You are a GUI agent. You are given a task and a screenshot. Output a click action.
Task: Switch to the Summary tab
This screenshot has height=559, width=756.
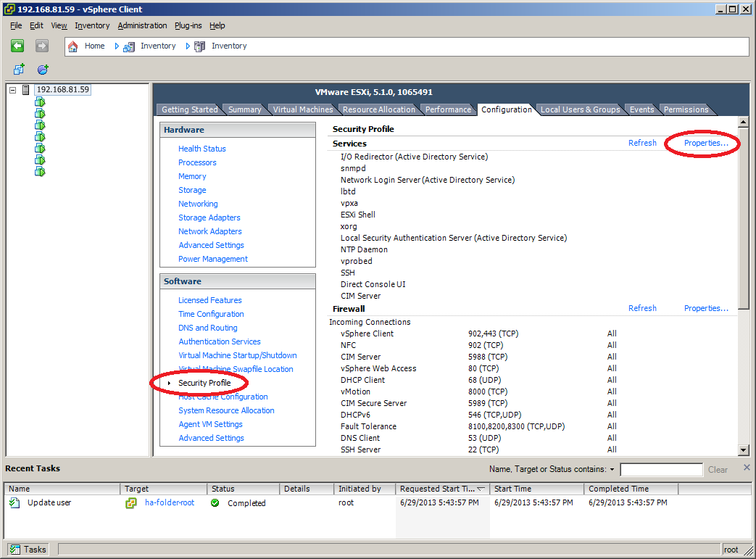tap(244, 109)
